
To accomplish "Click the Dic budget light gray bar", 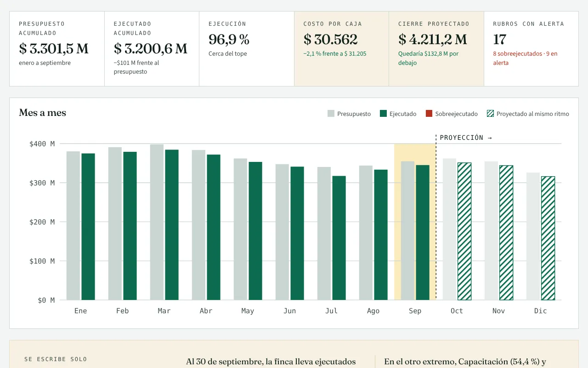I will (x=533, y=236).
